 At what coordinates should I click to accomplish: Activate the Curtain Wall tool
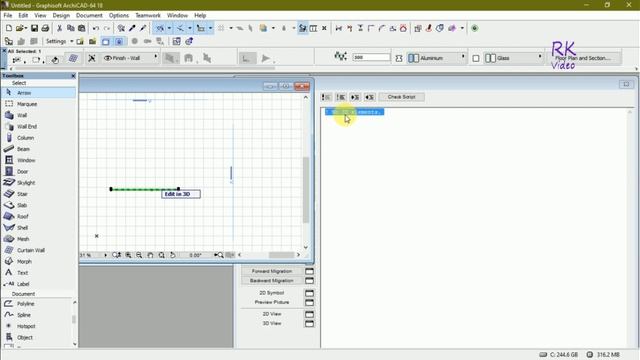[x=39, y=250]
